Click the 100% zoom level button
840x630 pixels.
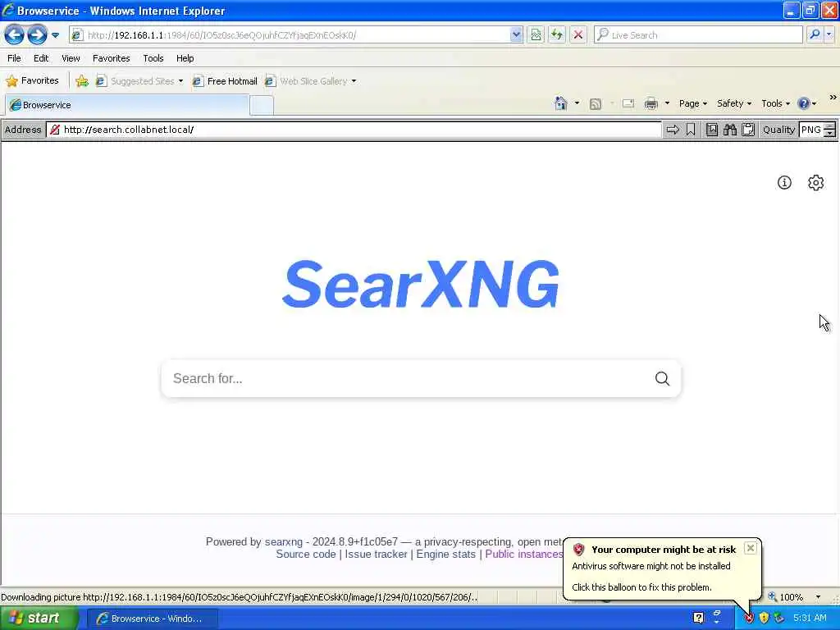pos(786,597)
